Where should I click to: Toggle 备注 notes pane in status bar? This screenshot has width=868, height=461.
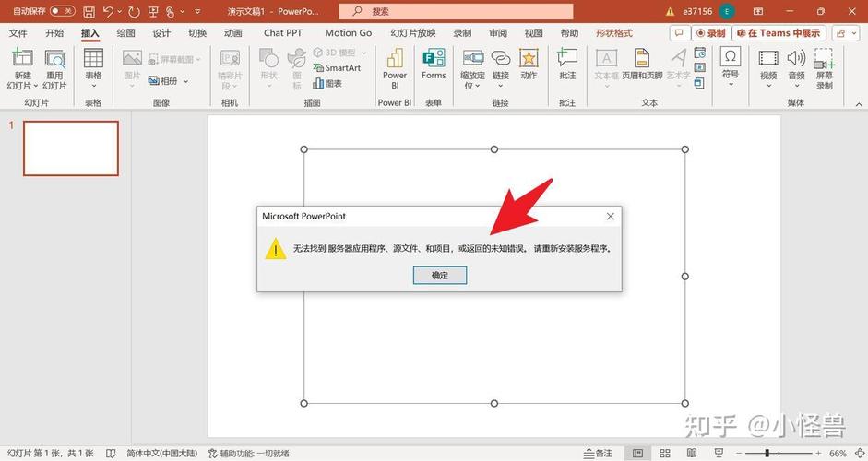pyautogui.click(x=598, y=453)
